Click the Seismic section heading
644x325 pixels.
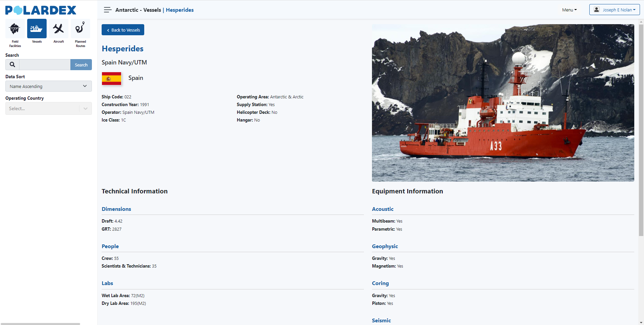pyautogui.click(x=381, y=321)
